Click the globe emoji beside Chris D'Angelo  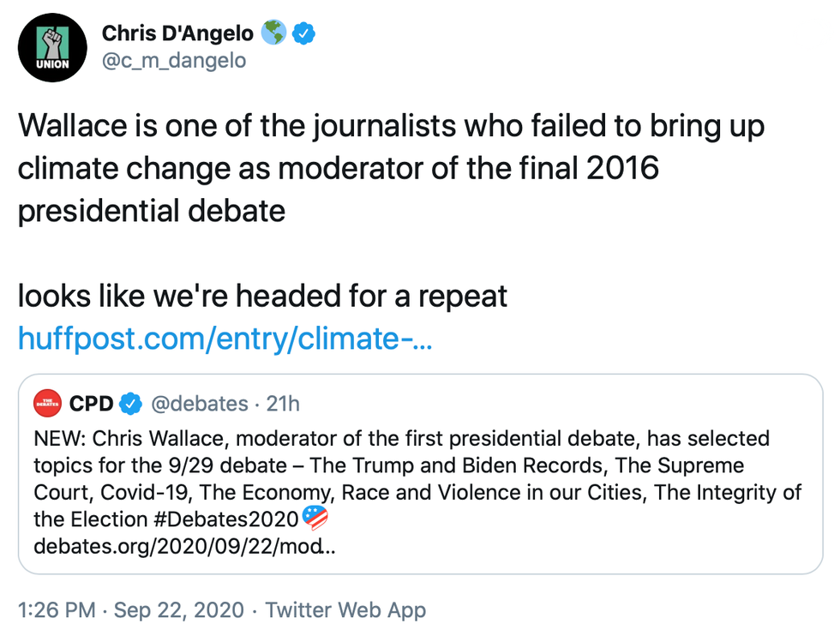(x=275, y=33)
